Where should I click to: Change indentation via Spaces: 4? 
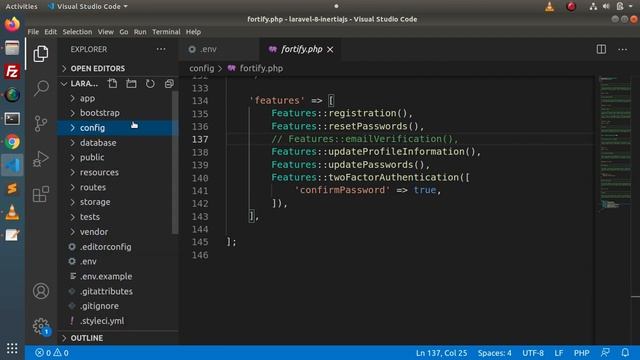coord(494,353)
